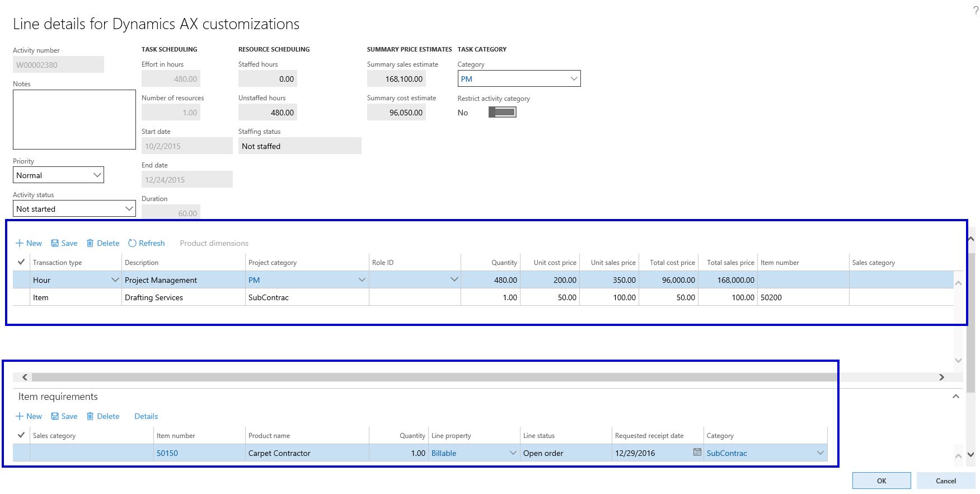
Task: Click the horizontal scrollbar right arrow
Action: tap(941, 378)
